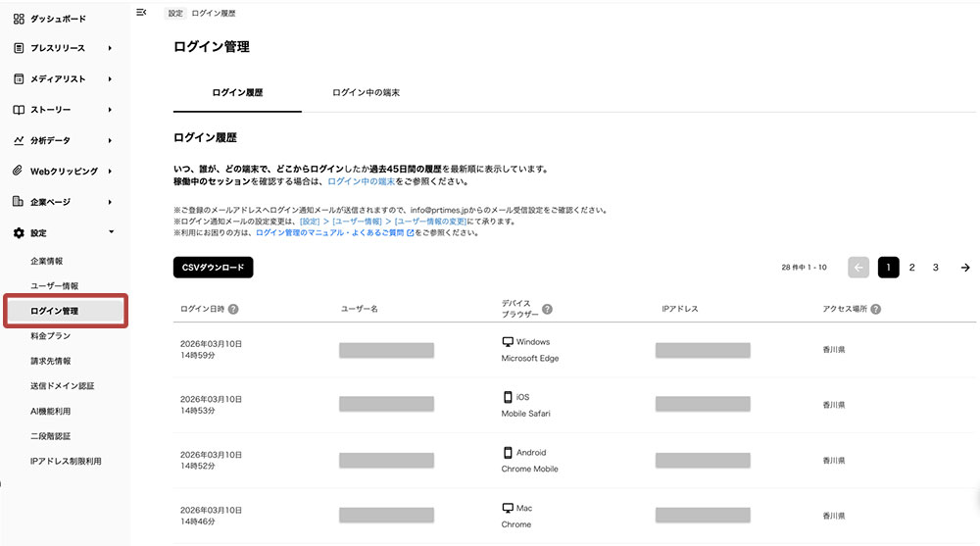Select the ログイン履歴 tab

(237, 93)
